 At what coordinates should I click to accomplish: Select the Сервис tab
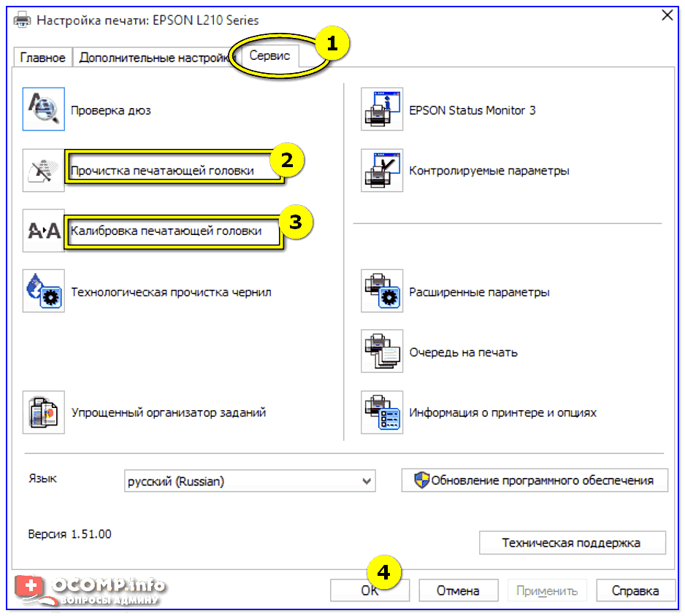(269, 56)
